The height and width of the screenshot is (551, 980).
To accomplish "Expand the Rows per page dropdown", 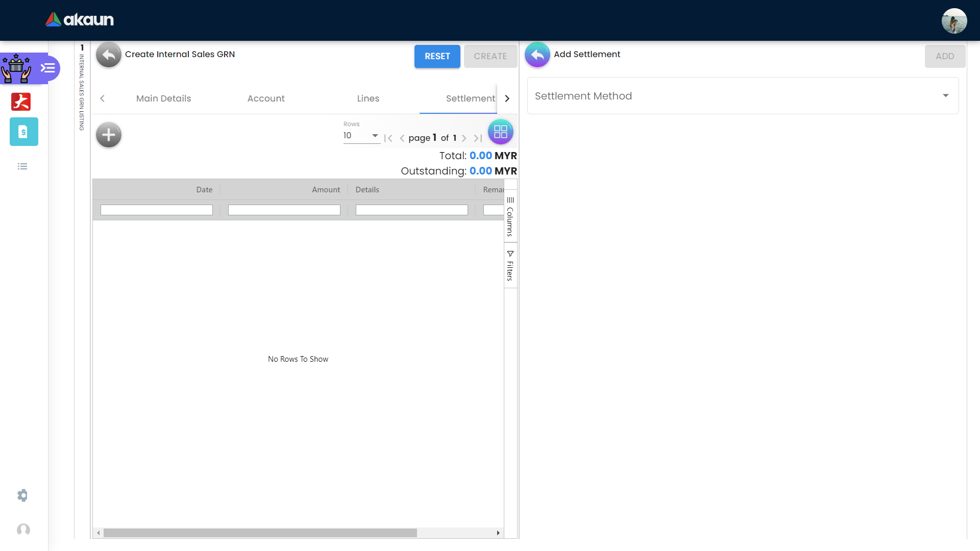I will [x=361, y=136].
